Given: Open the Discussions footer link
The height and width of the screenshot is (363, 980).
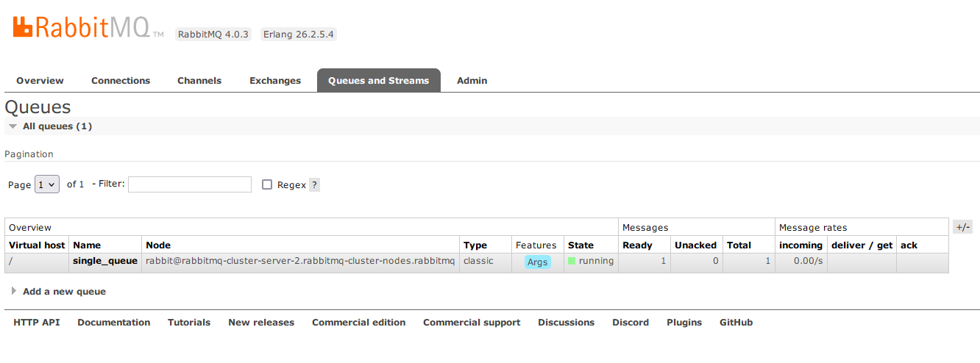Looking at the screenshot, I should [566, 323].
